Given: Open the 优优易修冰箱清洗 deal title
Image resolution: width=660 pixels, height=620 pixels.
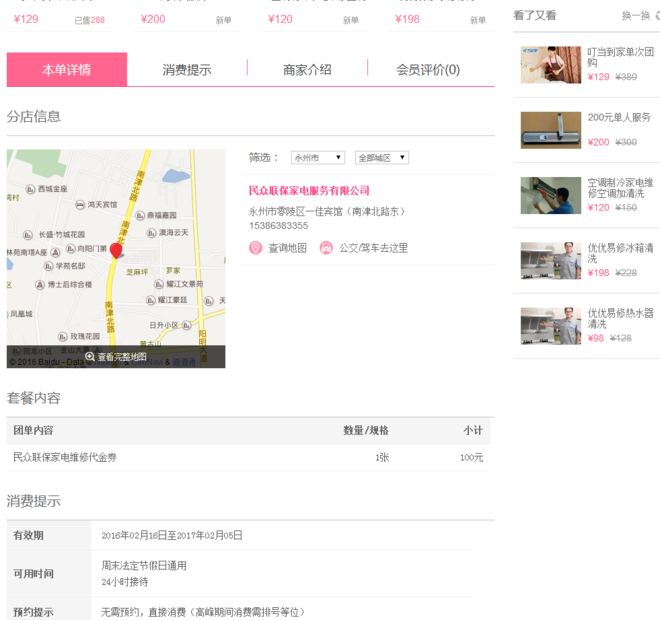Looking at the screenshot, I should [x=620, y=253].
